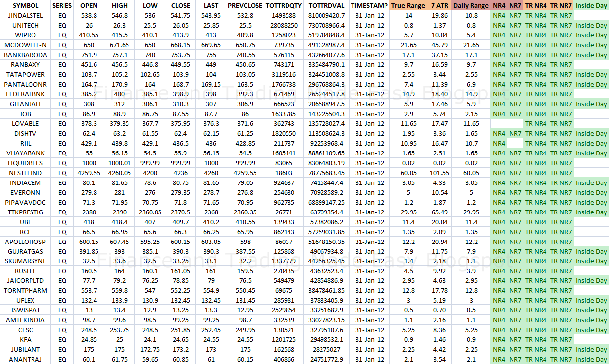This screenshot has height=364, width=609.
Task: Select the KFA symbol cell
Action: coord(26,340)
